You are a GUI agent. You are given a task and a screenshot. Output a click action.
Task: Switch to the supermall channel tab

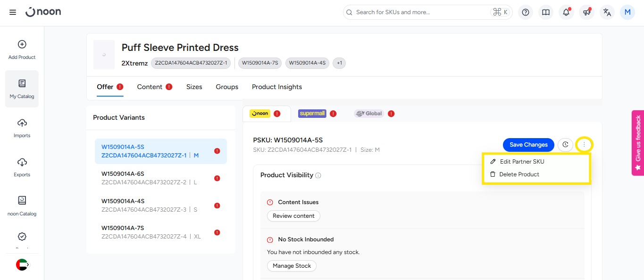tap(312, 114)
